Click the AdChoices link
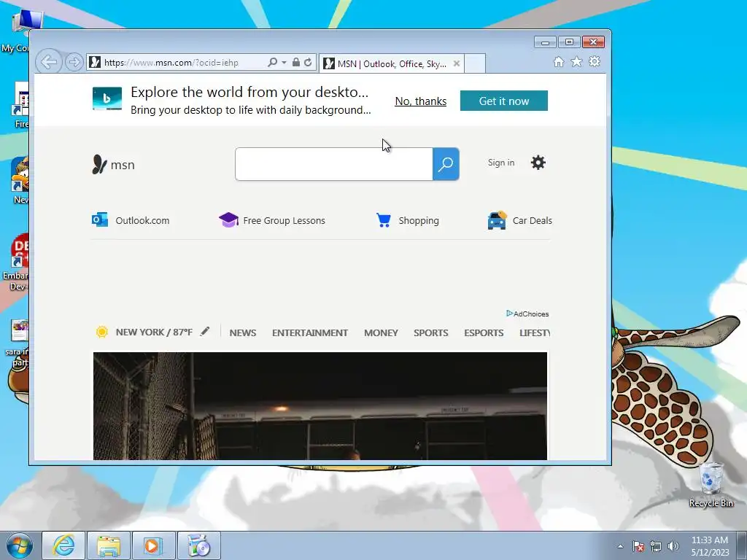 [x=527, y=314]
